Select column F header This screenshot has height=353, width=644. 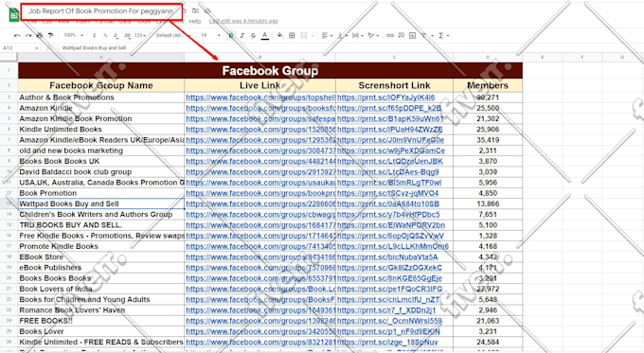click(x=582, y=57)
